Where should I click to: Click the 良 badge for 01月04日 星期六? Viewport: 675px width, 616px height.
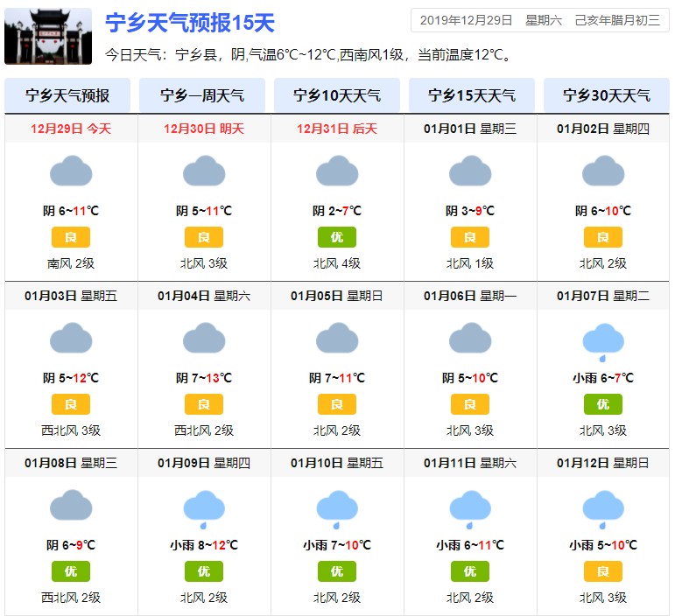click(x=204, y=404)
